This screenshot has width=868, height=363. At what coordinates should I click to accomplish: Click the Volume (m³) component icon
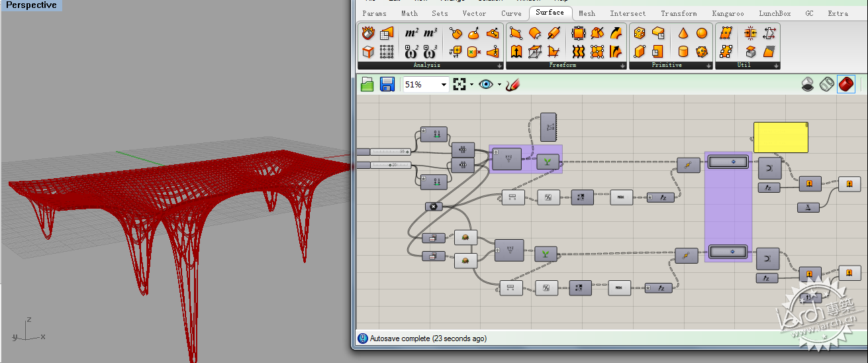pos(430,33)
